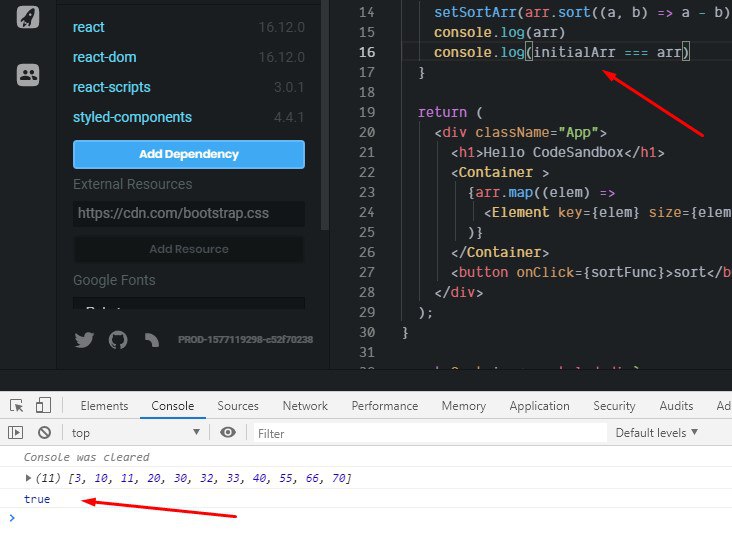This screenshot has height=537, width=732.
Task: Switch to the Security tab
Action: pos(614,406)
